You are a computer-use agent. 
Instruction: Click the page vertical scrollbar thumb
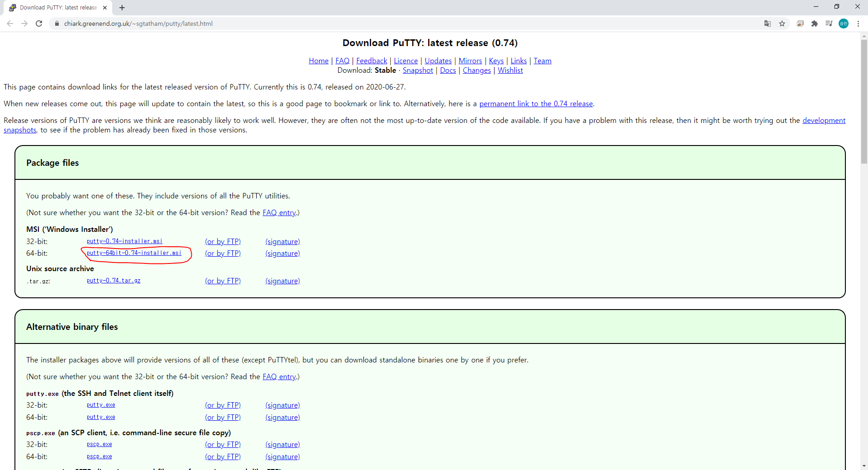coord(864,101)
